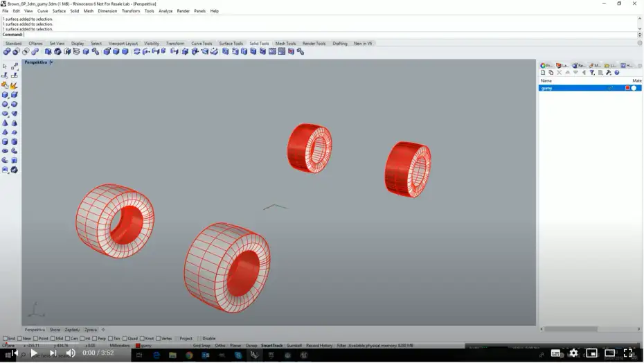Enable the Perp osnap checkbox
644x363 pixels.
click(x=95, y=339)
